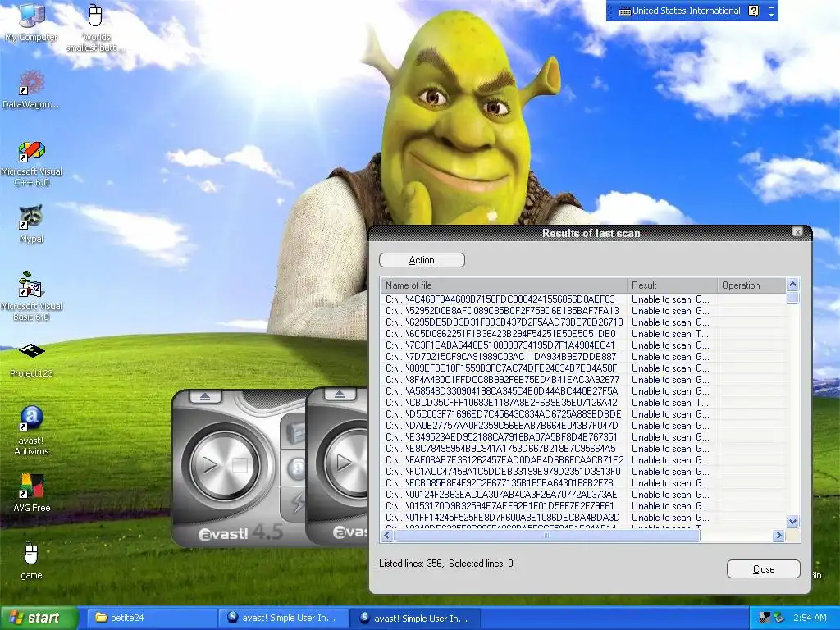Screen dimensions: 840x630
Task: Open the AVG Free desktop shortcut
Action: click(x=31, y=493)
